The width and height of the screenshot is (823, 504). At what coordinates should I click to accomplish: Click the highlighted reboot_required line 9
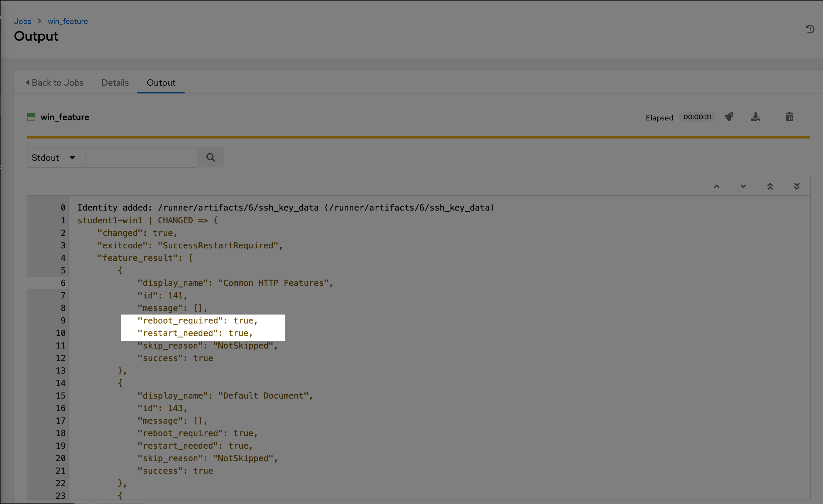pyautogui.click(x=198, y=320)
